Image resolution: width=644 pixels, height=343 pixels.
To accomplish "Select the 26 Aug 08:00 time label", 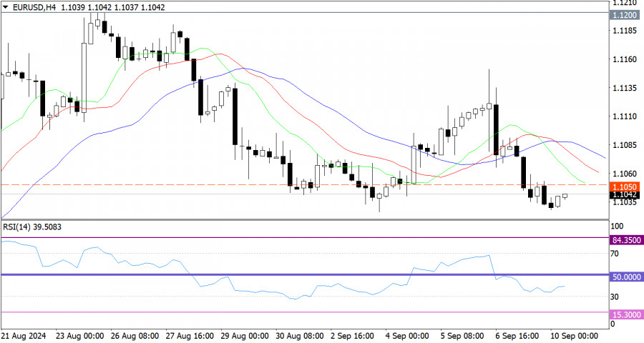I will [135, 336].
